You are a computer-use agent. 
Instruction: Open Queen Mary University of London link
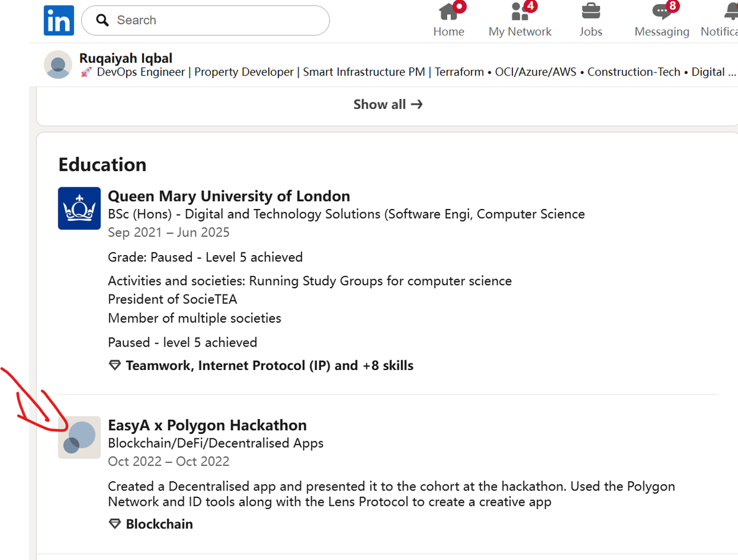pyautogui.click(x=229, y=196)
